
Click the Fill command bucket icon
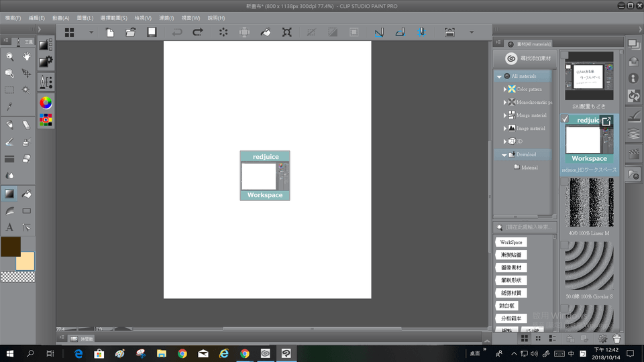click(x=266, y=32)
